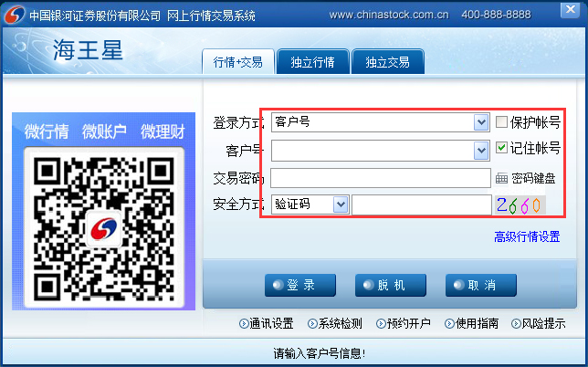
Task: Check the 保护帐号 checkbox
Action: [501, 121]
